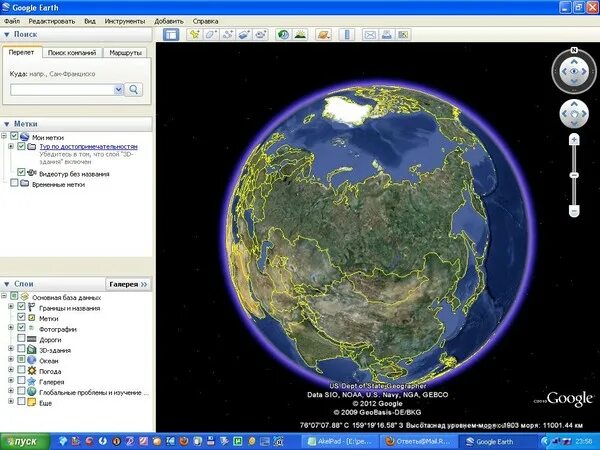Open the Куда search dropdown arrow
This screenshot has height=450, width=600.
click(x=118, y=90)
